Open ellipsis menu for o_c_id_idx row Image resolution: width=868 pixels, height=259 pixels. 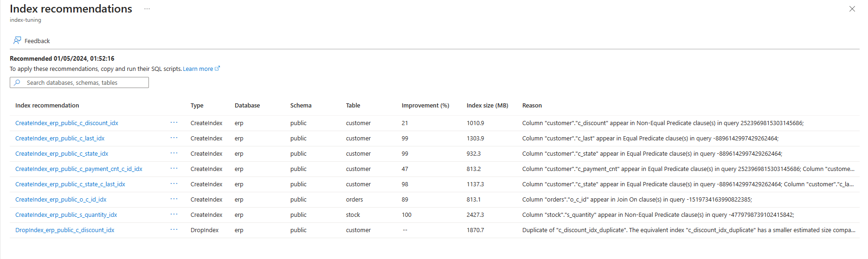point(174,199)
